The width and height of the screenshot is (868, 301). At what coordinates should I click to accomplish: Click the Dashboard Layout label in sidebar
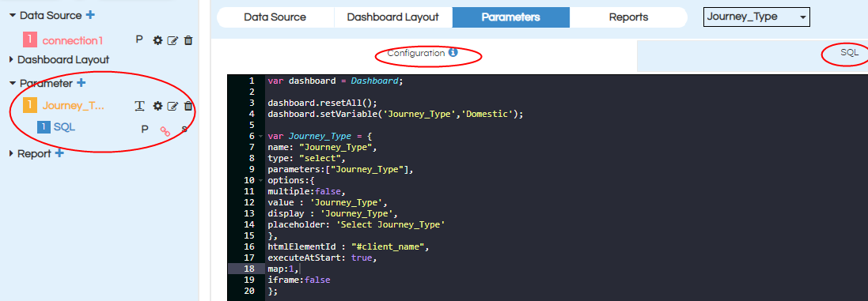[x=63, y=60]
